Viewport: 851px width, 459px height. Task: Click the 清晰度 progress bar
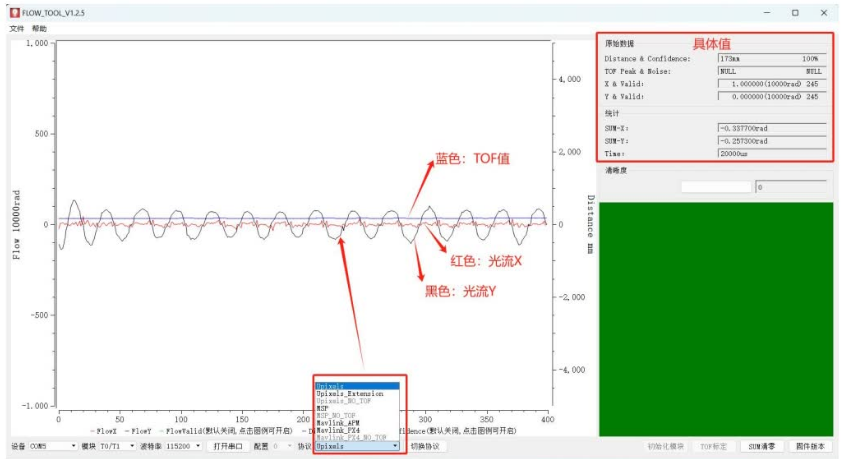click(x=716, y=187)
